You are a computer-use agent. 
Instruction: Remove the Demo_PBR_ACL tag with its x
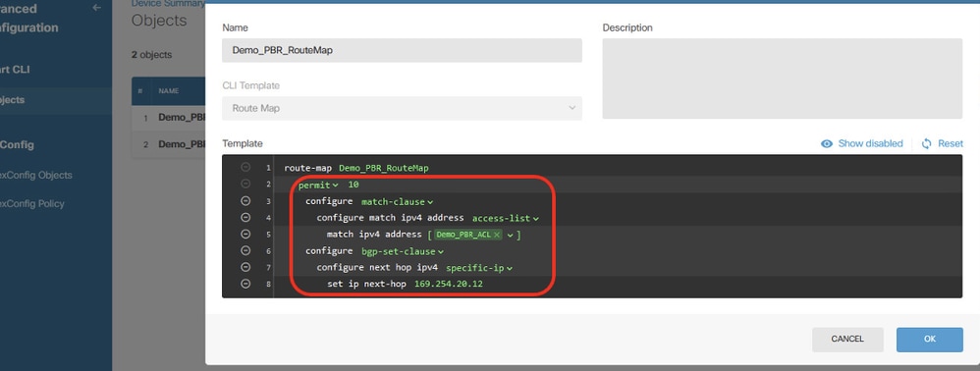click(497, 235)
